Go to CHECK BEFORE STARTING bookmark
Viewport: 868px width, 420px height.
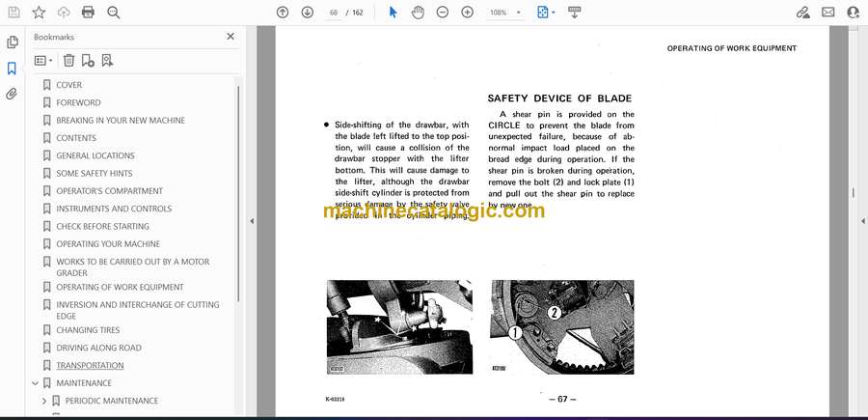102,226
